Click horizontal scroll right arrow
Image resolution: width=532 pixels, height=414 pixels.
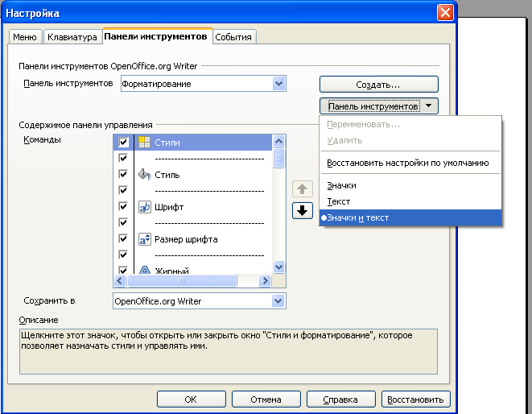point(266,280)
